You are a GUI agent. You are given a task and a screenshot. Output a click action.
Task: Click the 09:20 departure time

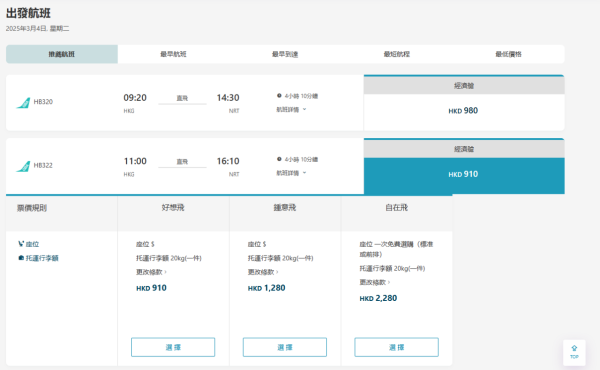(135, 98)
